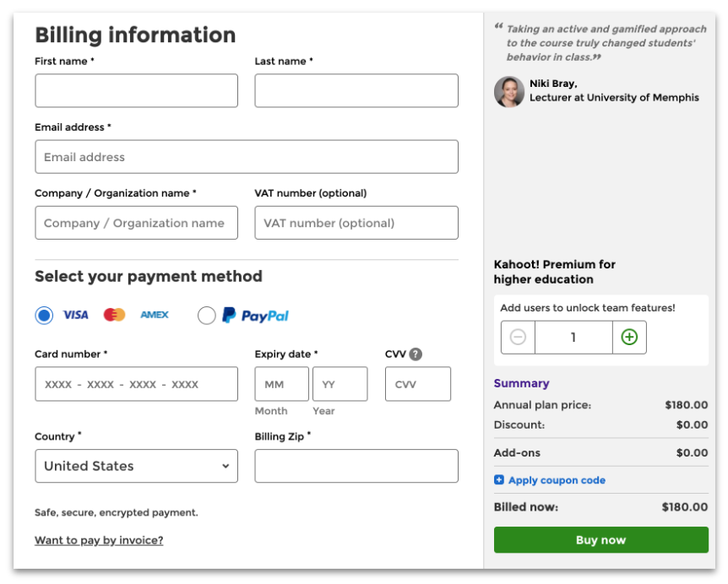
Task: Click the Lecturer at University of Memphis text
Action: (x=614, y=97)
